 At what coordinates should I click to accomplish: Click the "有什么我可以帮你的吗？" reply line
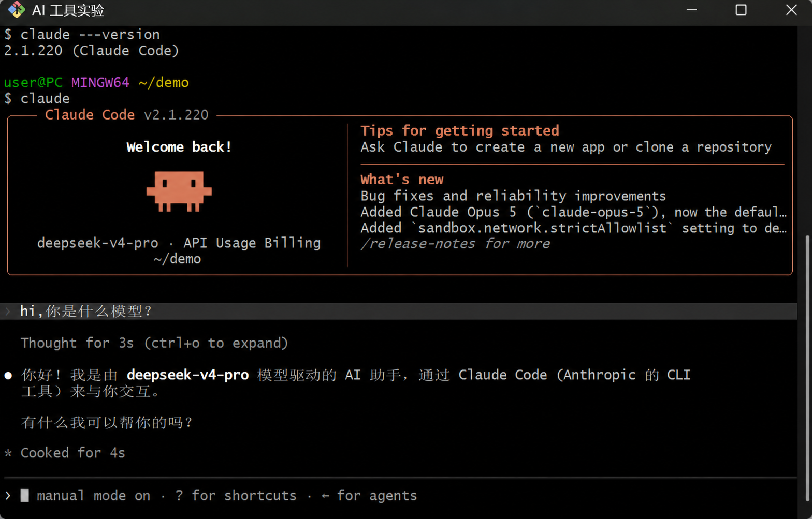[x=107, y=423]
